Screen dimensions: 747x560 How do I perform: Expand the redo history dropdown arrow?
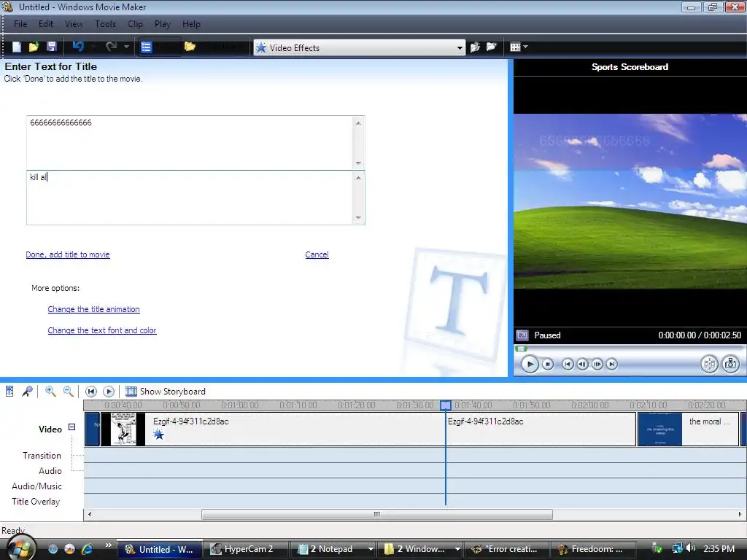pos(126,47)
